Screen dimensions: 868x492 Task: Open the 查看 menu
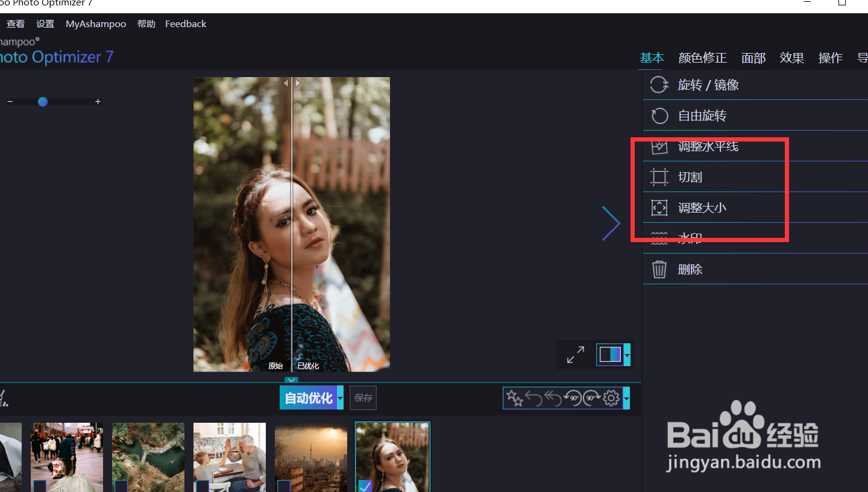tap(16, 24)
